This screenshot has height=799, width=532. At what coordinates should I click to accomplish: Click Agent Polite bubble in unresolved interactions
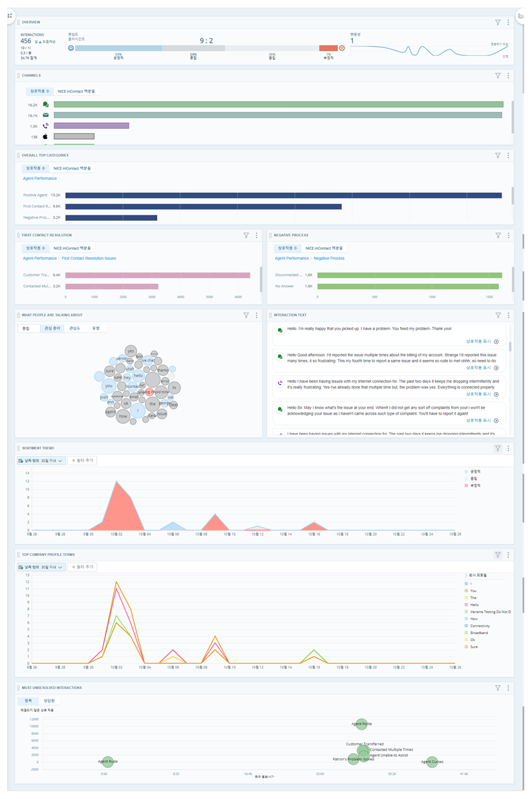pyautogui.click(x=361, y=724)
